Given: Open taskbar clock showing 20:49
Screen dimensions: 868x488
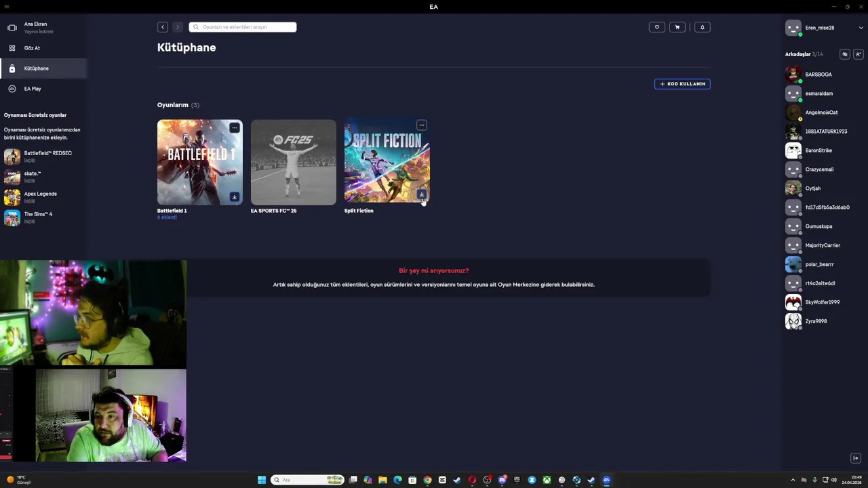Looking at the screenshot, I should (x=852, y=480).
